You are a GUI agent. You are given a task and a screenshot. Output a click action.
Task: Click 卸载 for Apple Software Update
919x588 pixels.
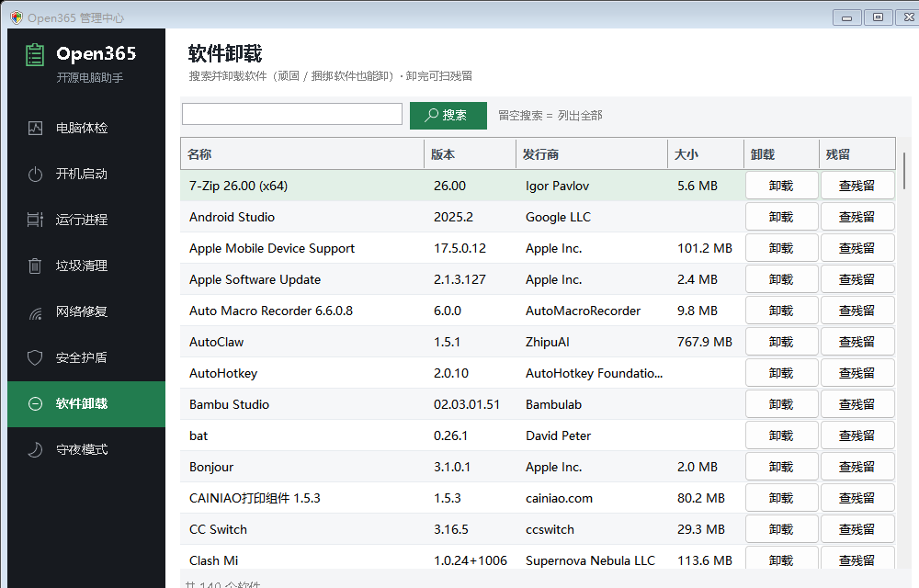pos(781,279)
